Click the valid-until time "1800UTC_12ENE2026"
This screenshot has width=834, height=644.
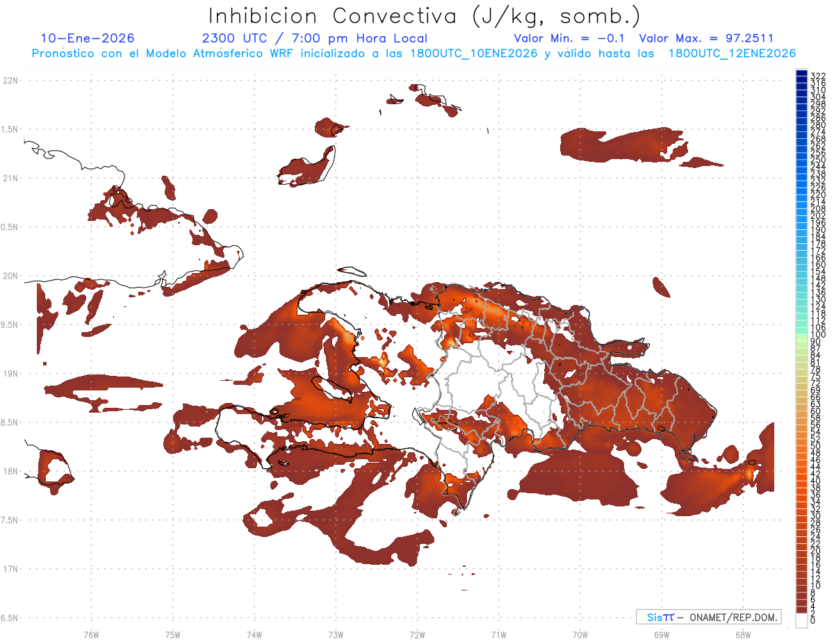732,53
